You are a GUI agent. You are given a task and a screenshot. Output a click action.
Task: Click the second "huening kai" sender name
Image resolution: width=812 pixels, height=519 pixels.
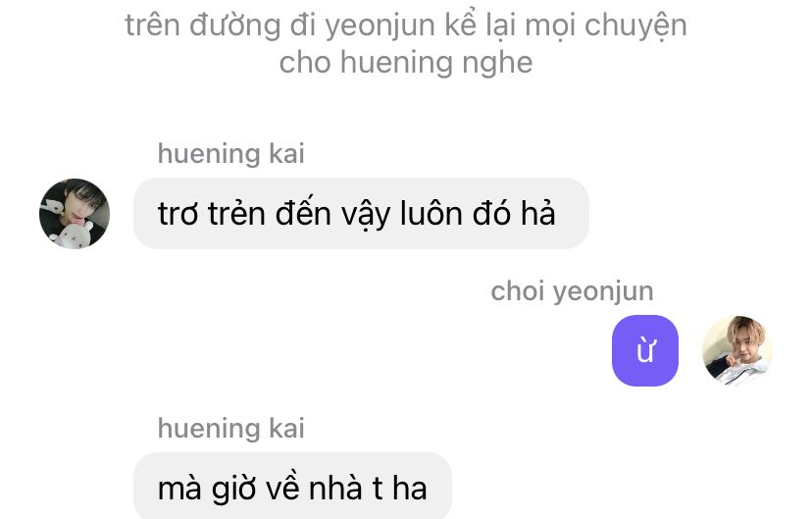click(x=231, y=429)
